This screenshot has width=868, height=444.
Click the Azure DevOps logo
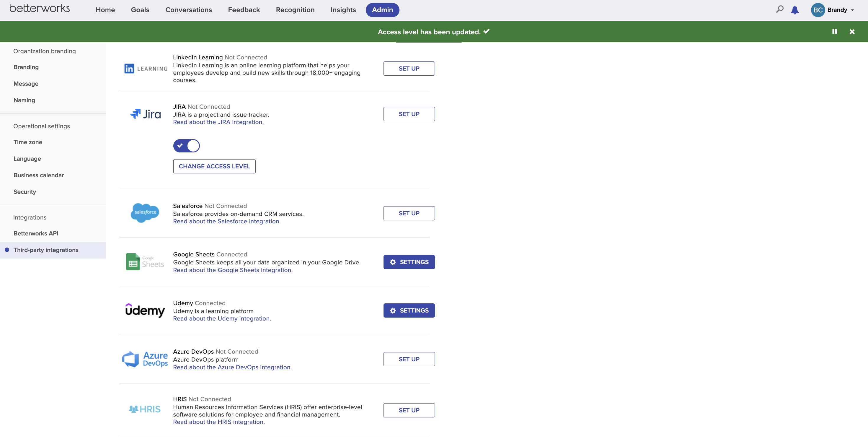click(x=145, y=359)
